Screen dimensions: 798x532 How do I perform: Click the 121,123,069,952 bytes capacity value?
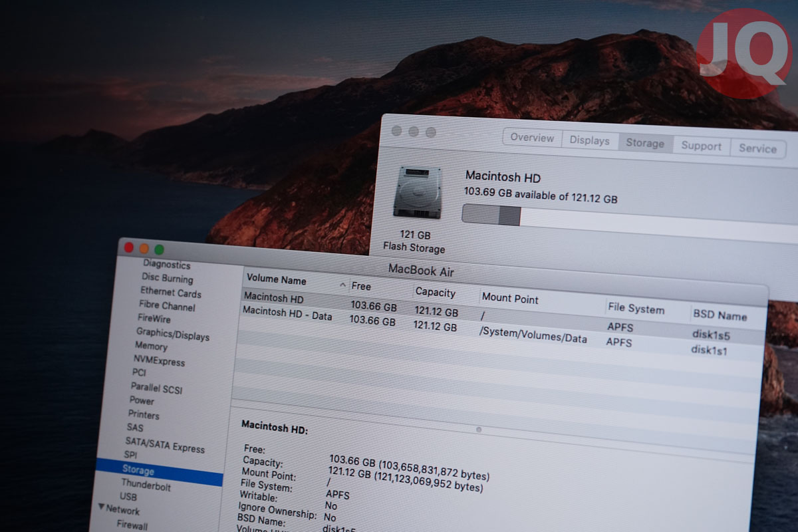(x=429, y=483)
